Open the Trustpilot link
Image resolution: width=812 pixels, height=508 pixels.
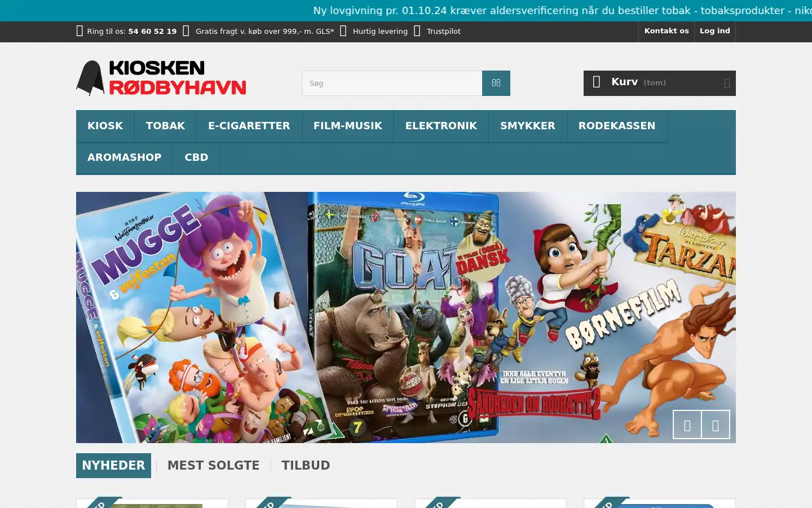point(444,32)
